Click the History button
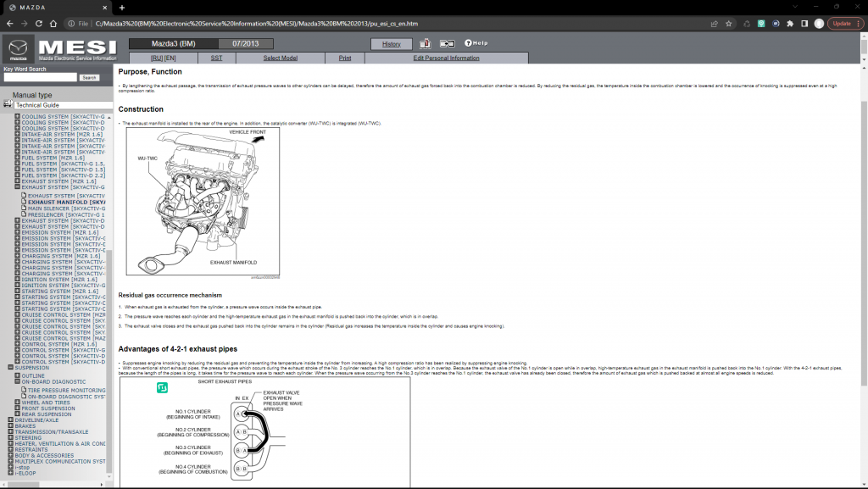 tap(391, 44)
